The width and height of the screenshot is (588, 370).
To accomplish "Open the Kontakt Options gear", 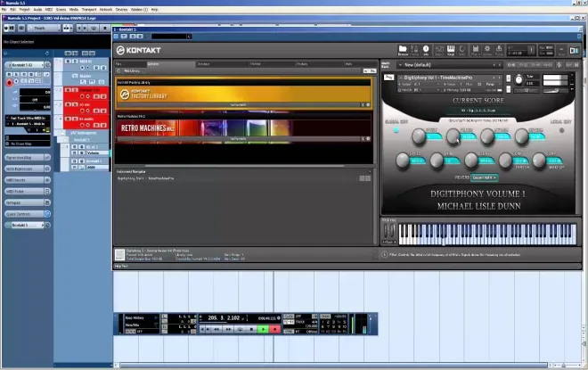I will (487, 50).
